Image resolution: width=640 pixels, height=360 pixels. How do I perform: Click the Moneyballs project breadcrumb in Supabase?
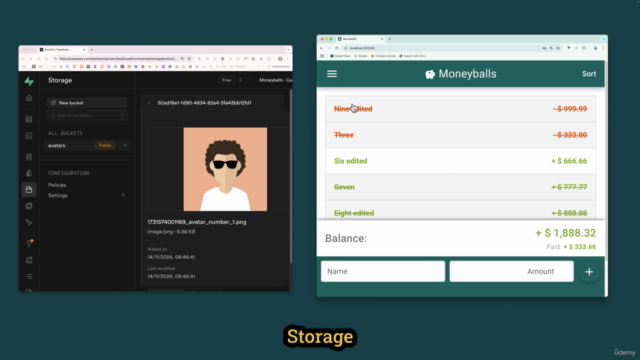click(276, 80)
